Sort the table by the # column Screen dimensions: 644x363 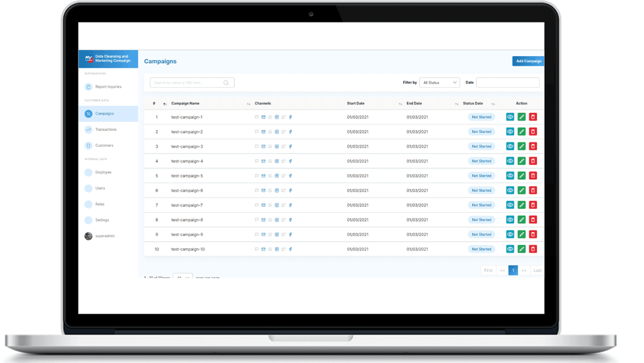pyautogui.click(x=165, y=104)
